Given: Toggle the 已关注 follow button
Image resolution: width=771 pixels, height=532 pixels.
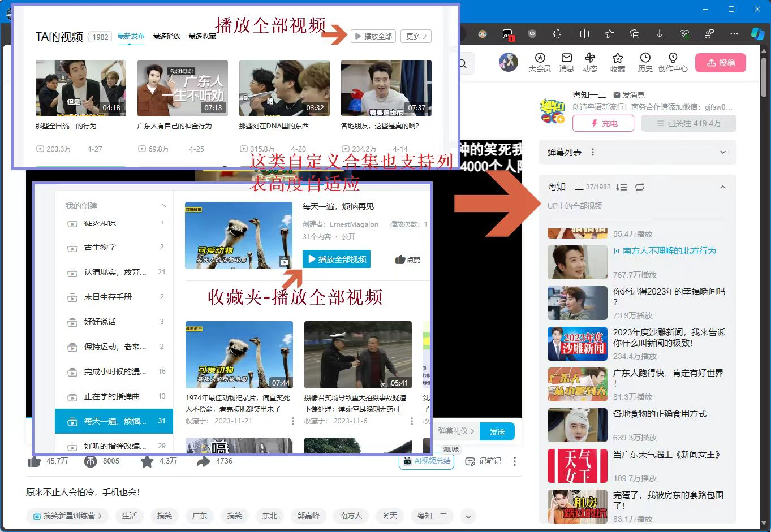Looking at the screenshot, I should (688, 123).
